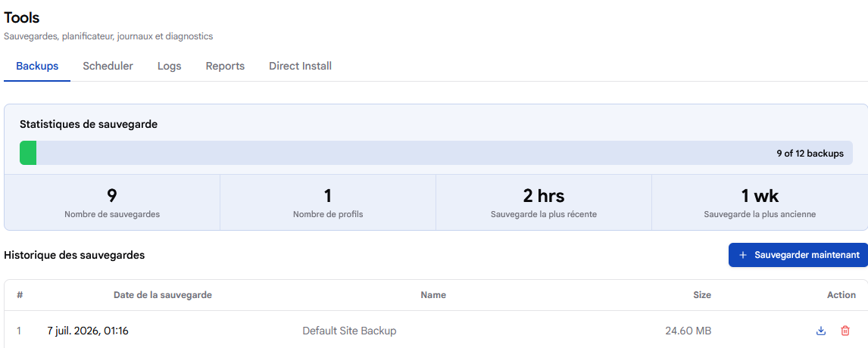Click the green backup usage progress bar
The height and width of the screenshot is (348, 868).
28,153
